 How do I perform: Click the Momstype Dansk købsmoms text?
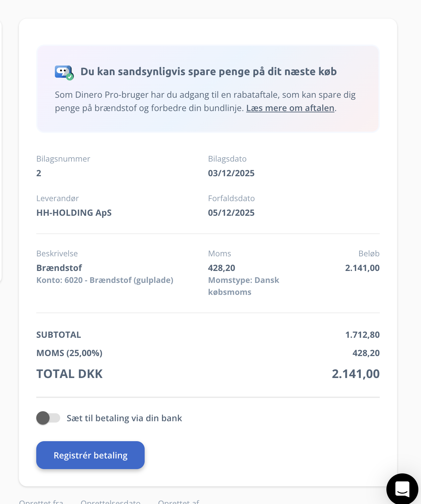coord(243,286)
